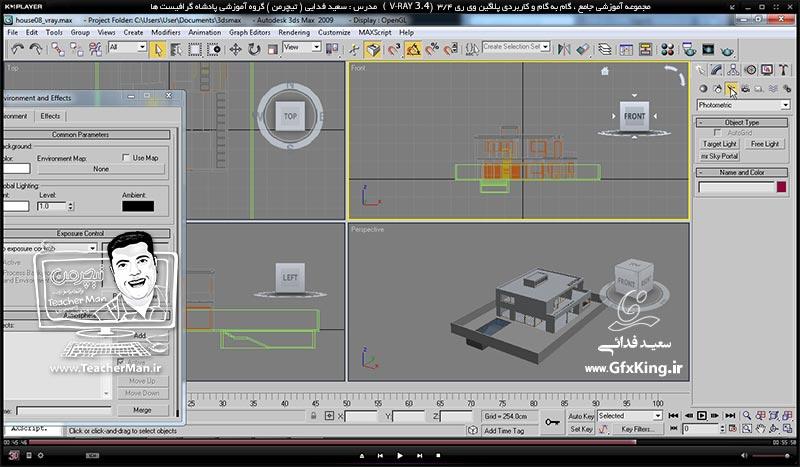Viewport: 800px width, 467px height.
Task: Toggle the Angle Snap icon
Action: (x=413, y=50)
